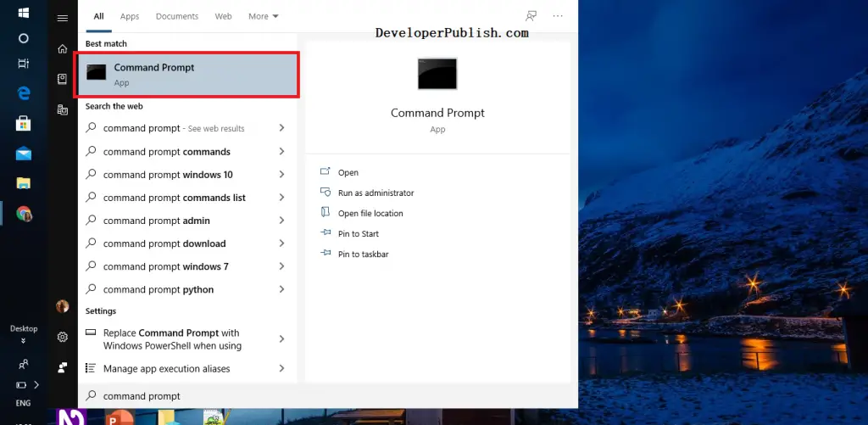Expand arrow for 'command prompt commands list'

[x=281, y=198]
